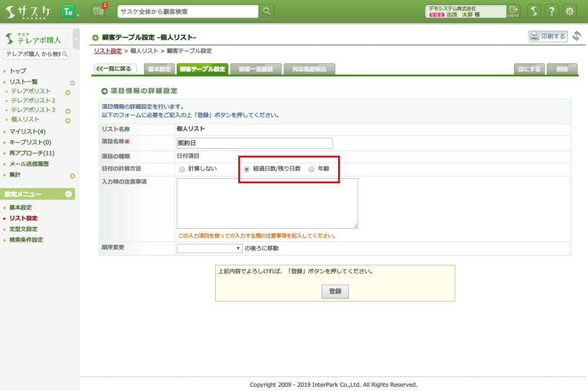Select the 経過日数/残り日数 radio option
The height and width of the screenshot is (391, 588).
247,169
